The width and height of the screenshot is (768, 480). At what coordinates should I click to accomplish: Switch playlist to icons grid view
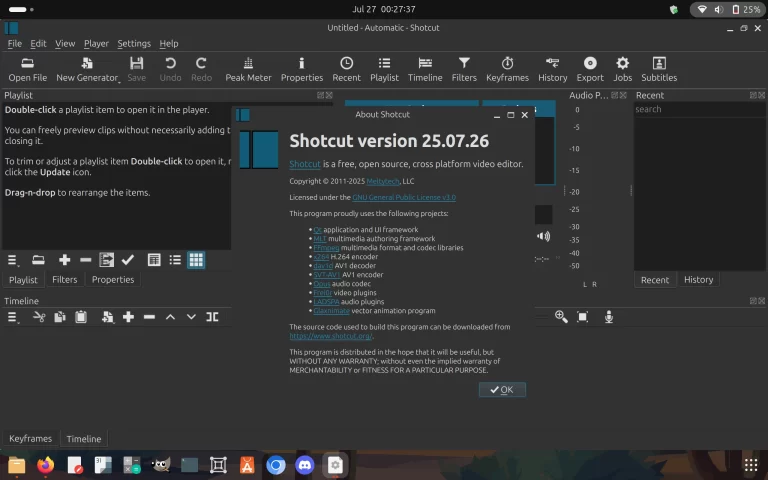click(x=196, y=260)
